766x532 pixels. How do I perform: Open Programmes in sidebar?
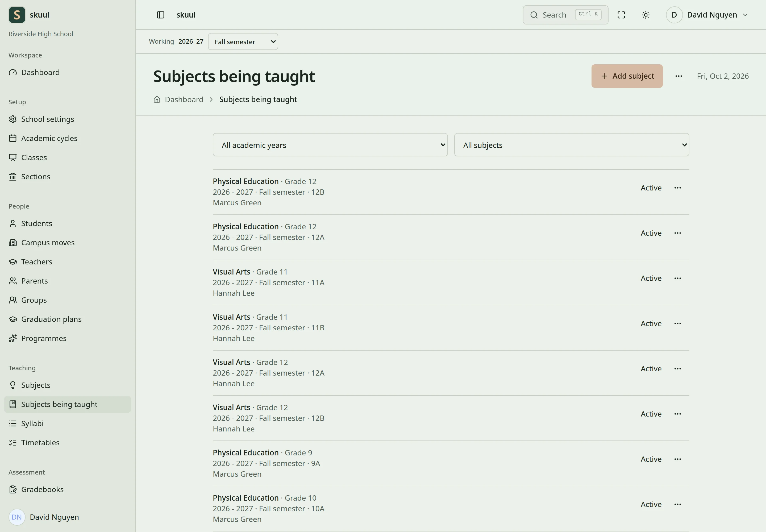click(x=67, y=338)
